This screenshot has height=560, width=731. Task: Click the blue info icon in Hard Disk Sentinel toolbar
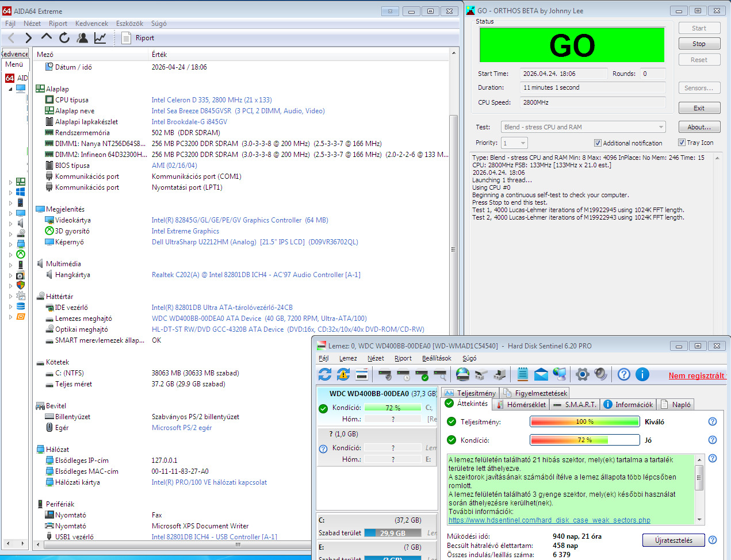[642, 374]
